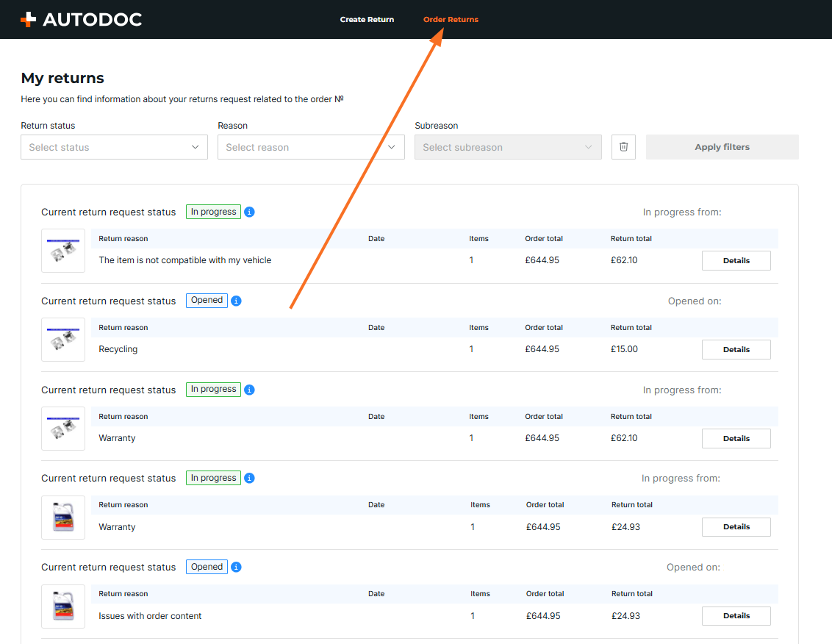Image resolution: width=832 pixels, height=644 pixels.
Task: Open the Subreason dropdown
Action: pyautogui.click(x=508, y=147)
